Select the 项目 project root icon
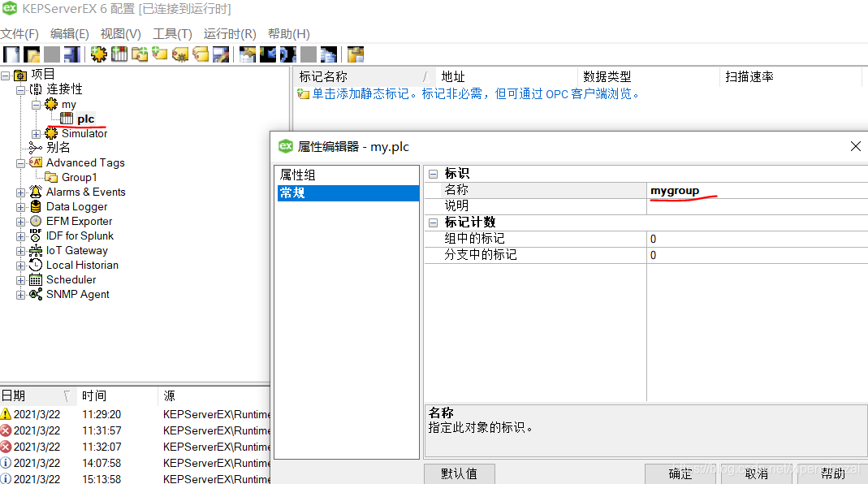The image size is (868, 484). coord(20,75)
